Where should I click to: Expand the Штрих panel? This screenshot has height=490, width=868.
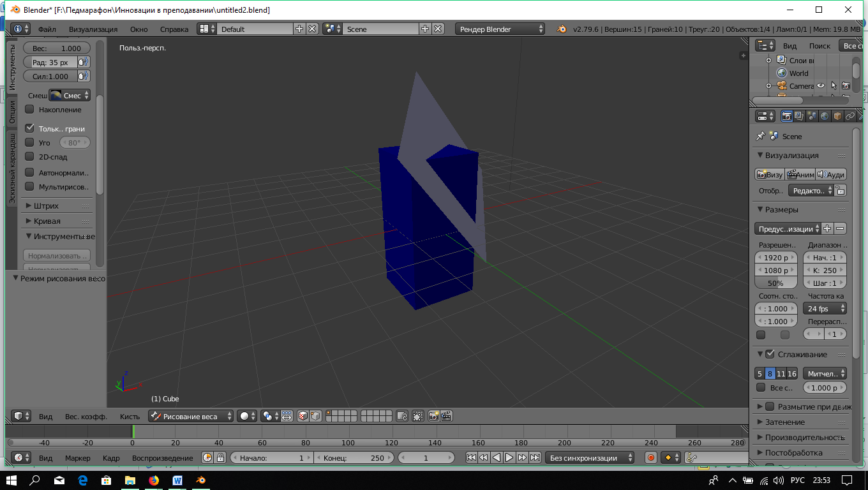click(x=46, y=205)
